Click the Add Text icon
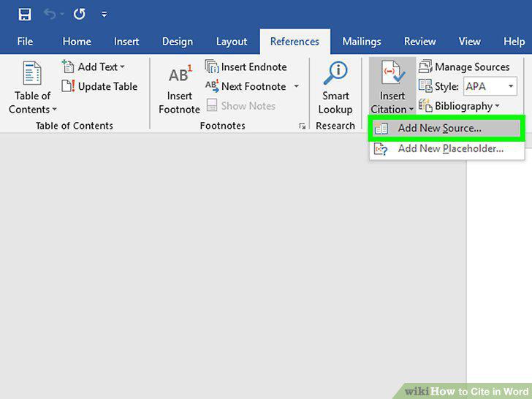The width and height of the screenshot is (532, 399). point(68,66)
